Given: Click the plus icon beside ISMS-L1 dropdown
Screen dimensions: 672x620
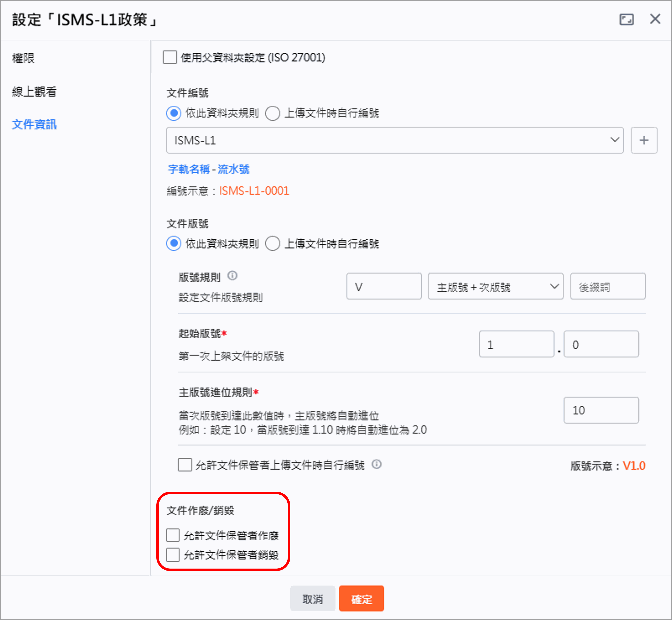Looking at the screenshot, I should pos(644,140).
